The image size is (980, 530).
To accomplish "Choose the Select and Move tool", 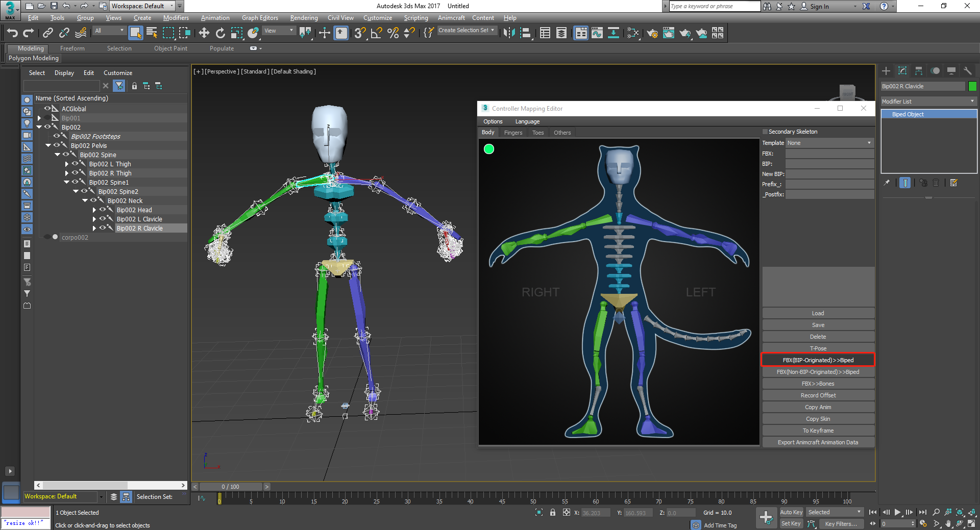I will pyautogui.click(x=204, y=33).
